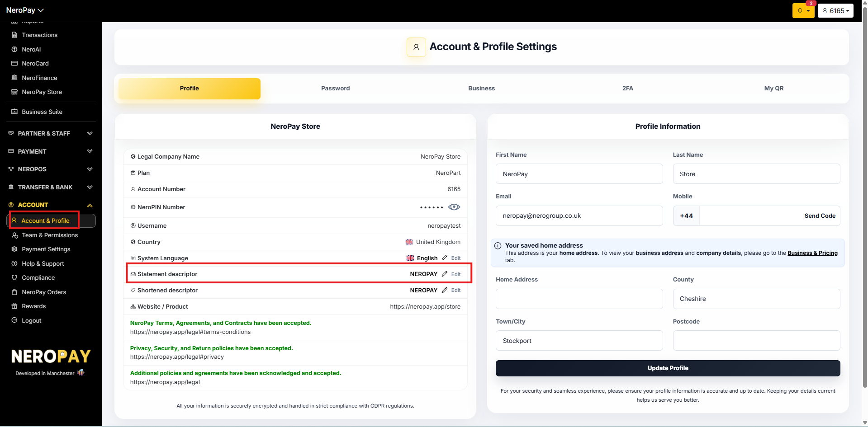The image size is (868, 427).
Task: Open Team & Permissions menu item
Action: [x=50, y=235]
